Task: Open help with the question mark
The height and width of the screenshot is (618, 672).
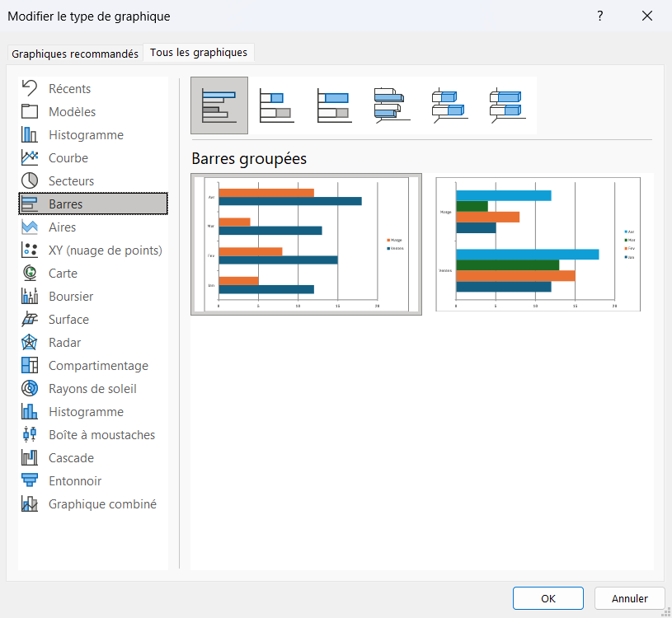Action: click(600, 16)
